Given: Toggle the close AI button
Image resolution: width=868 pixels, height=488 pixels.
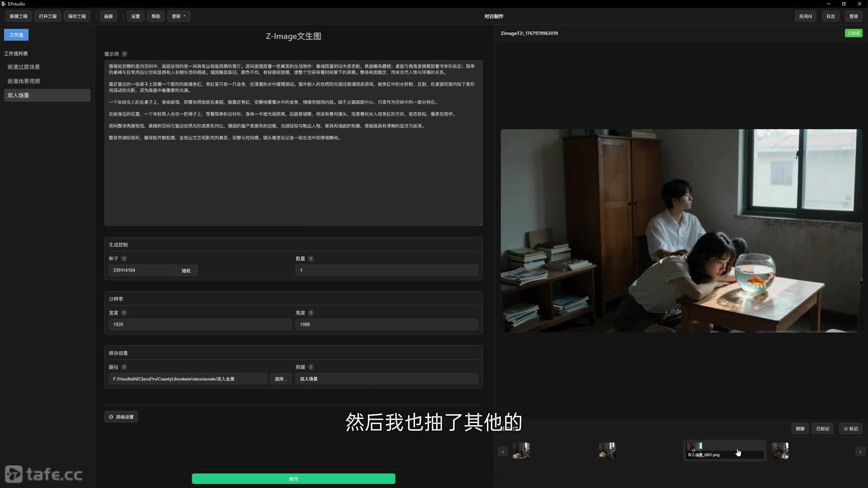Looking at the screenshot, I should (805, 16).
